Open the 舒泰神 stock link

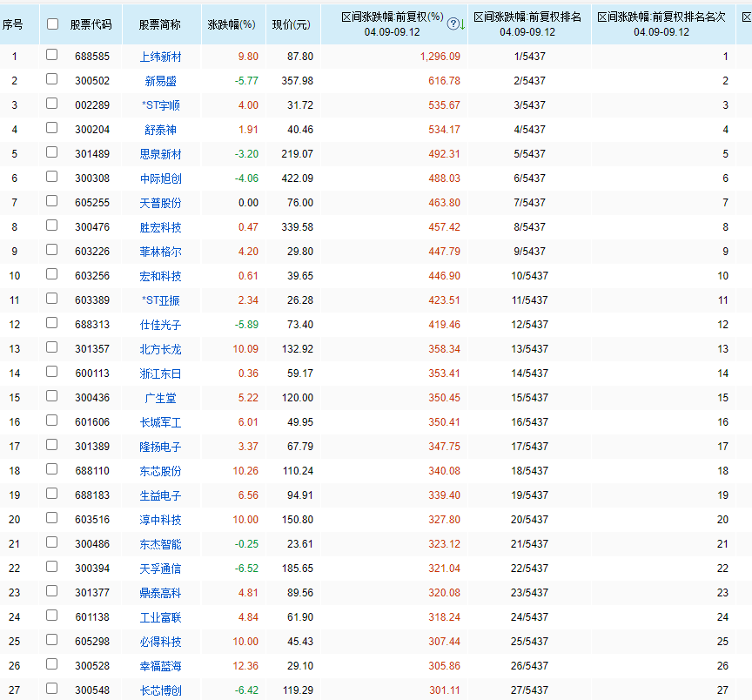click(161, 130)
